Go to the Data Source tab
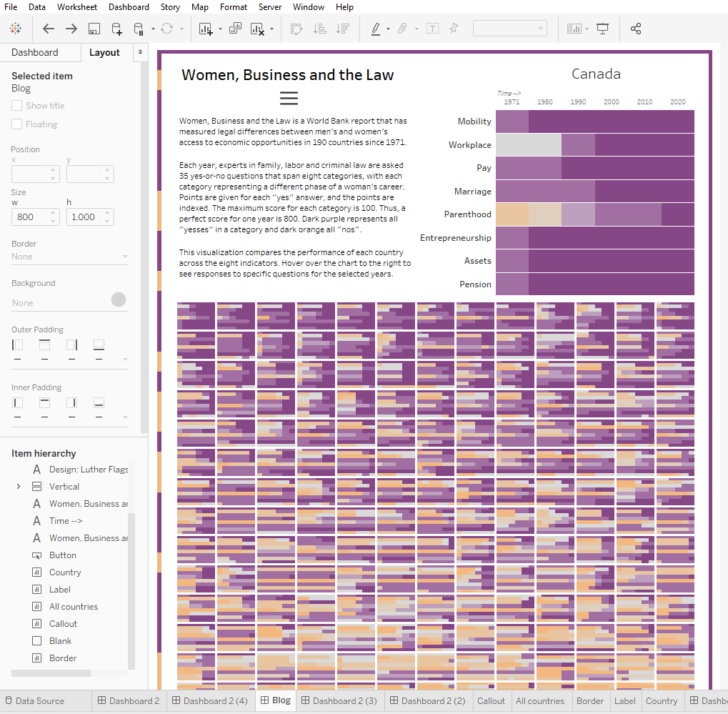The width and height of the screenshot is (728, 714). [40, 701]
